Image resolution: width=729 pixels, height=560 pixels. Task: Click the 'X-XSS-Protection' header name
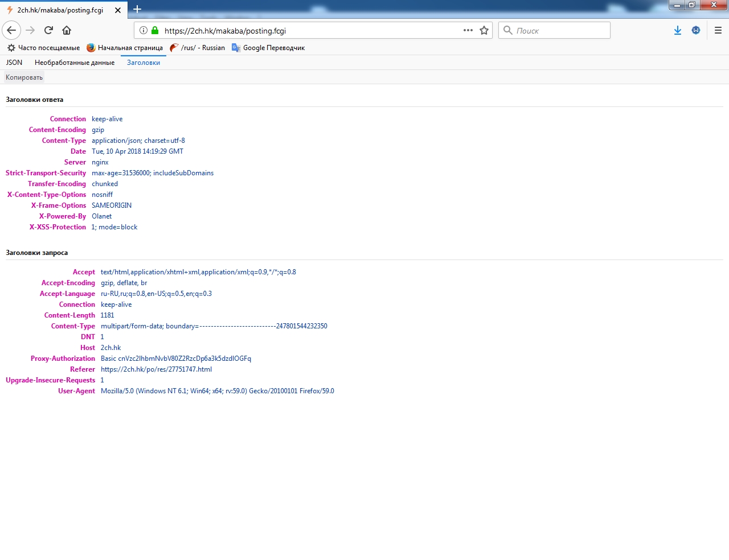pyautogui.click(x=58, y=227)
